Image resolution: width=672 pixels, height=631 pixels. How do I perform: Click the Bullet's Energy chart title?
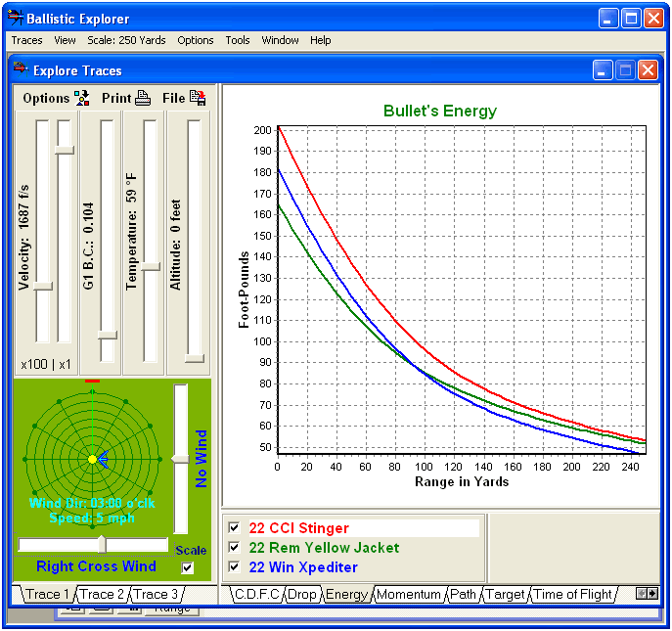440,111
